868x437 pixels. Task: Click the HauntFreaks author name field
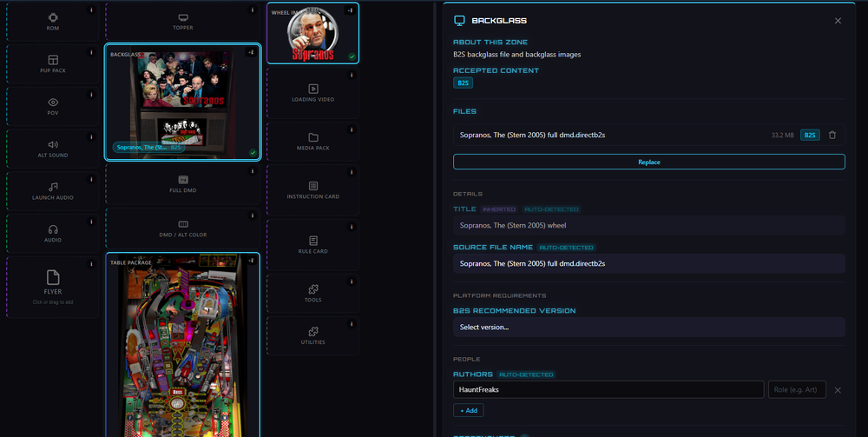point(608,389)
